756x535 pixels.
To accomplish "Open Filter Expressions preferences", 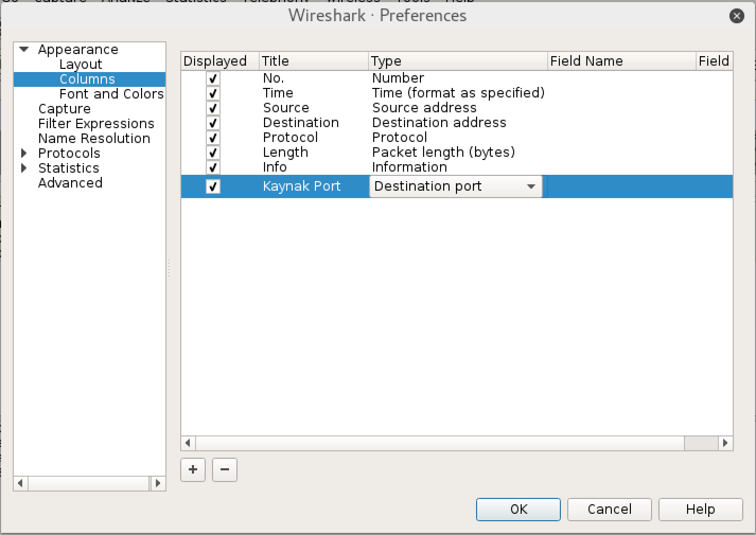I will pos(96,123).
